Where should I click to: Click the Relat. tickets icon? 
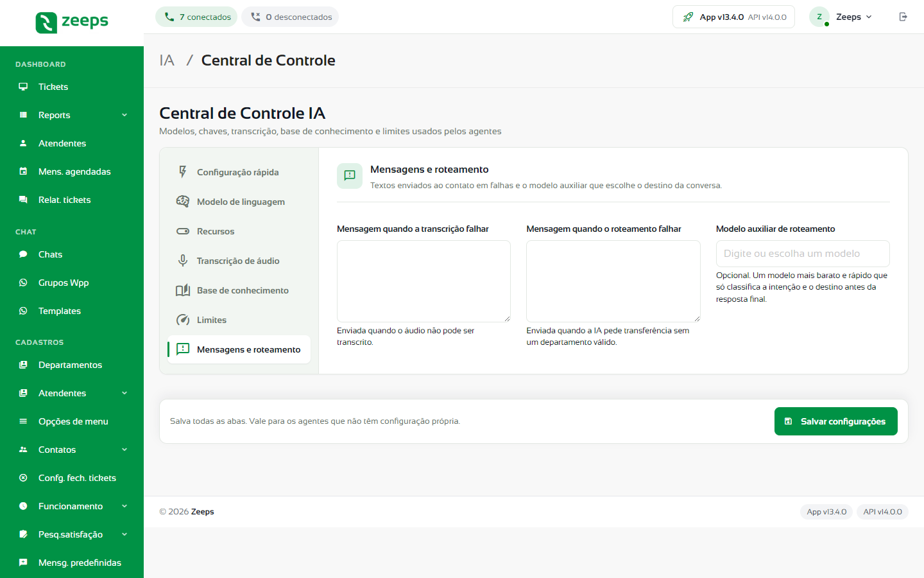(x=23, y=200)
